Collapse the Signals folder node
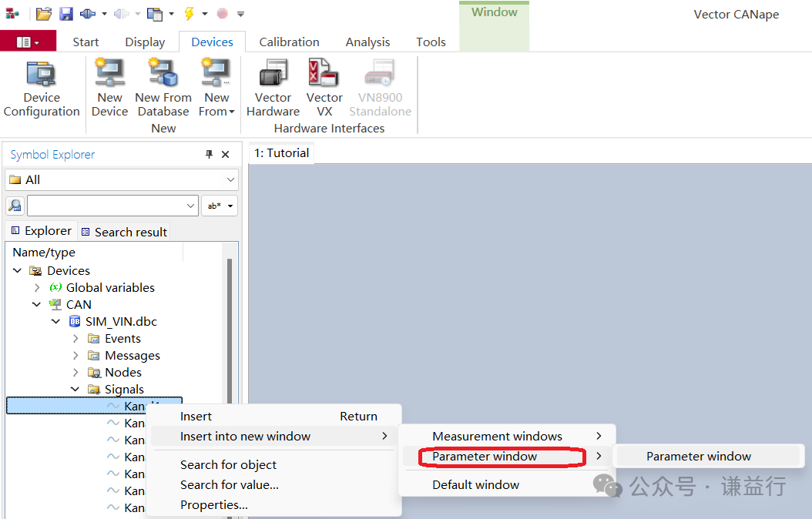812x519 pixels. coord(75,389)
